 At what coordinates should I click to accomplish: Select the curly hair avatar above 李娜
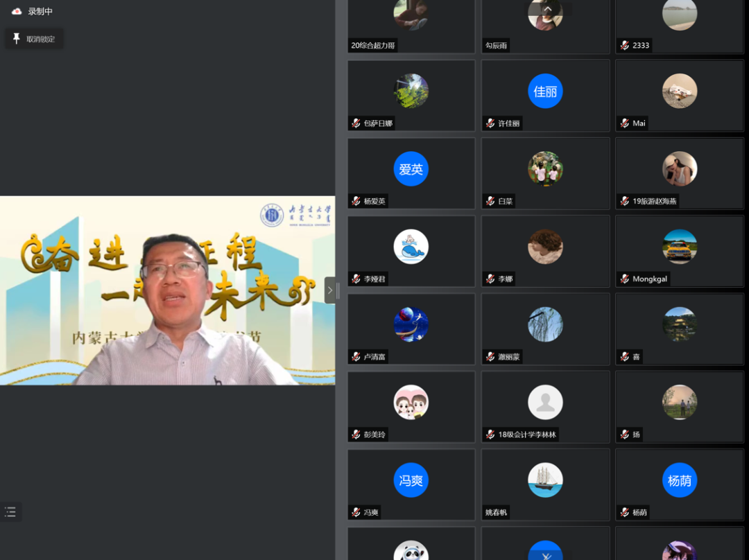point(545,246)
